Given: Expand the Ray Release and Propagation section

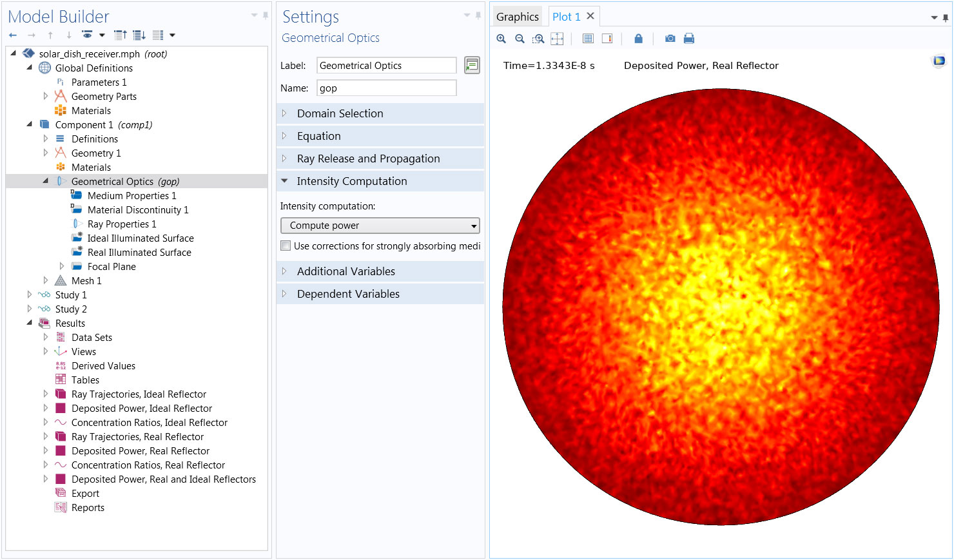Looking at the screenshot, I should click(368, 159).
